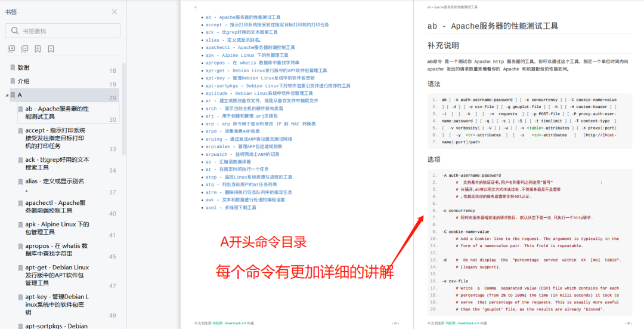
Task: Click the 'at - 在指定时间执行一个任务' link
Action: click(x=237, y=170)
